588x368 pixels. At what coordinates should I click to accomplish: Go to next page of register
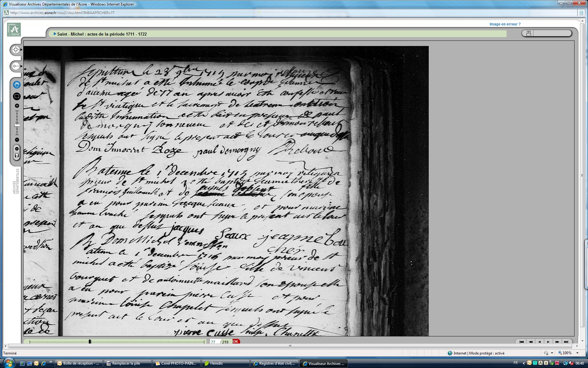pyautogui.click(x=548, y=342)
